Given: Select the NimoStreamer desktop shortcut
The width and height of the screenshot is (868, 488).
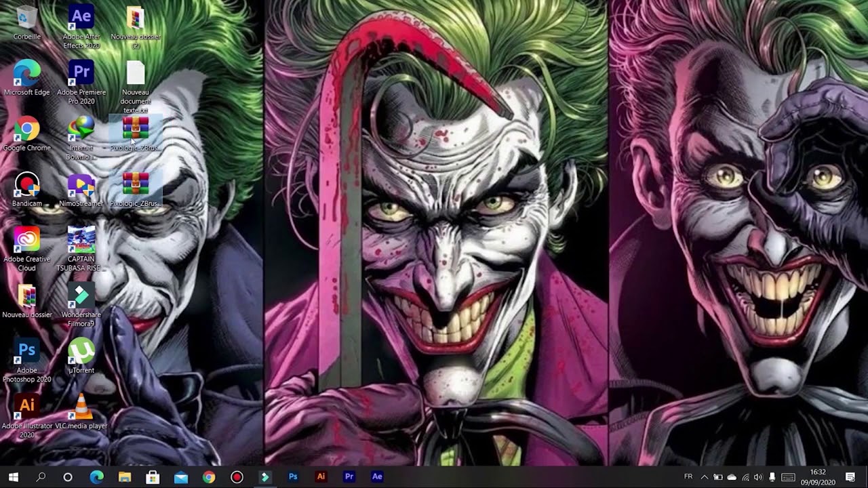Looking at the screenshot, I should [x=81, y=189].
